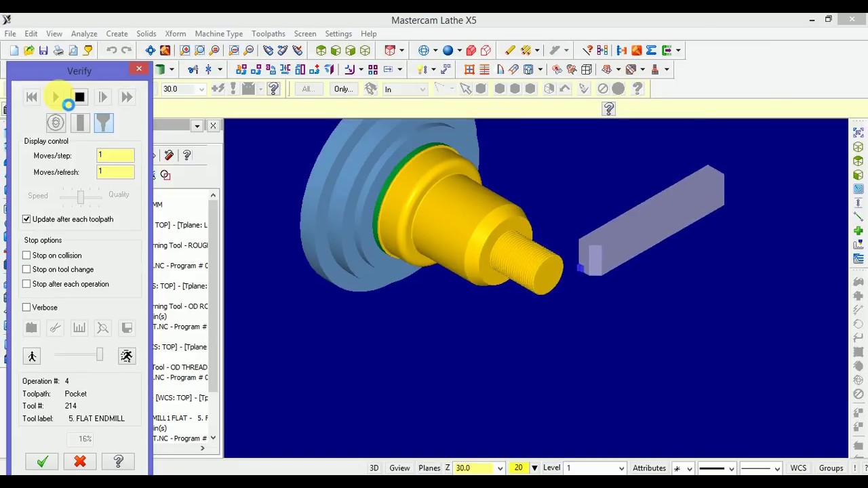Click the Redo arrow icon

(x=126, y=50)
